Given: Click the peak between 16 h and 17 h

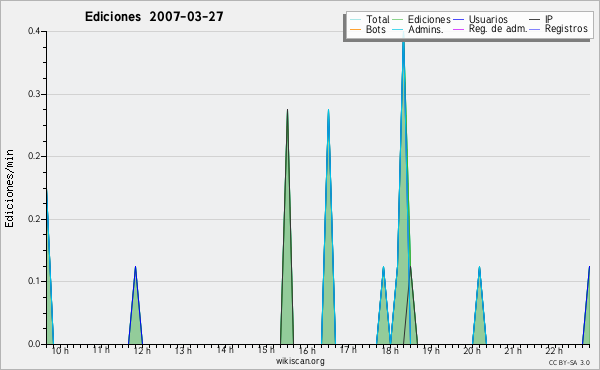Looking at the screenshot, I should [x=328, y=110].
